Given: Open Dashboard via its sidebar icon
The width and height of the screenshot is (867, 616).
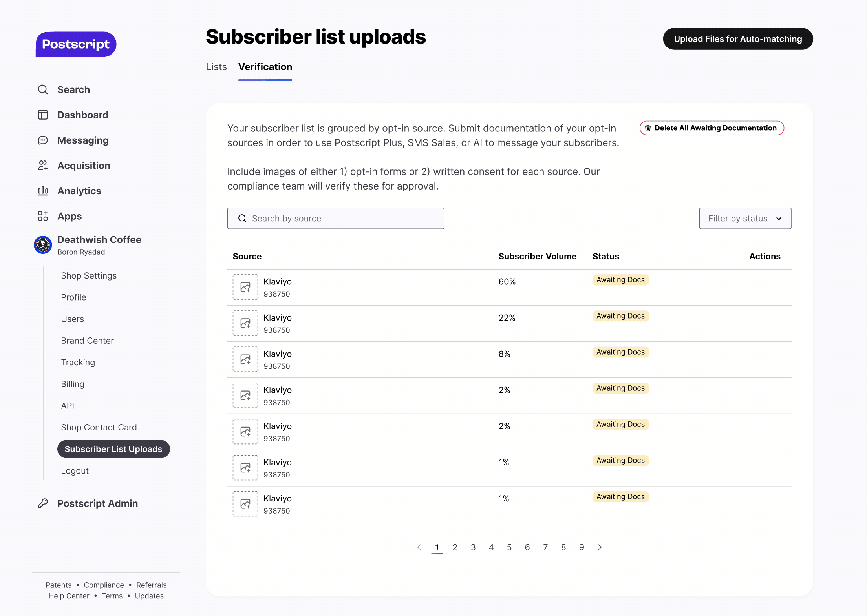Looking at the screenshot, I should coord(43,115).
